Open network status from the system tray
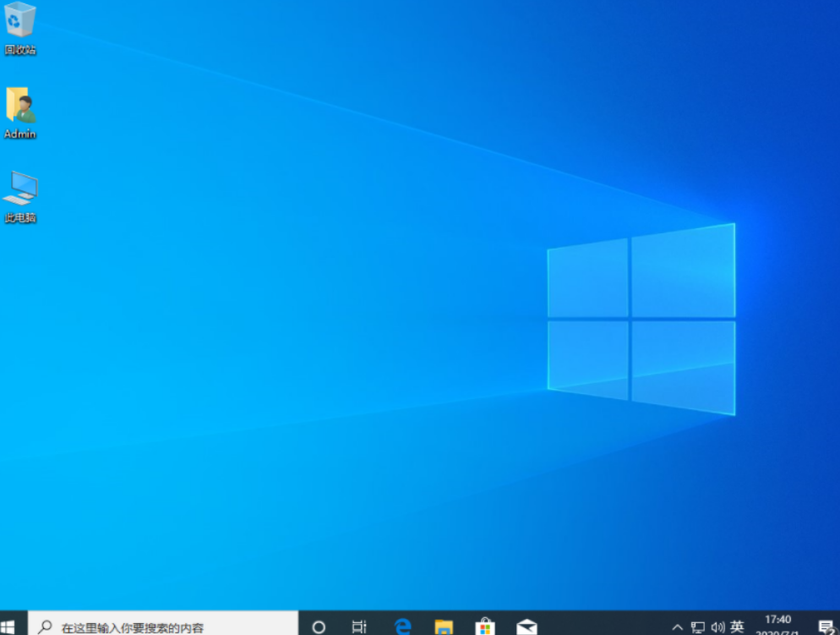The image size is (840, 635). pos(698,627)
